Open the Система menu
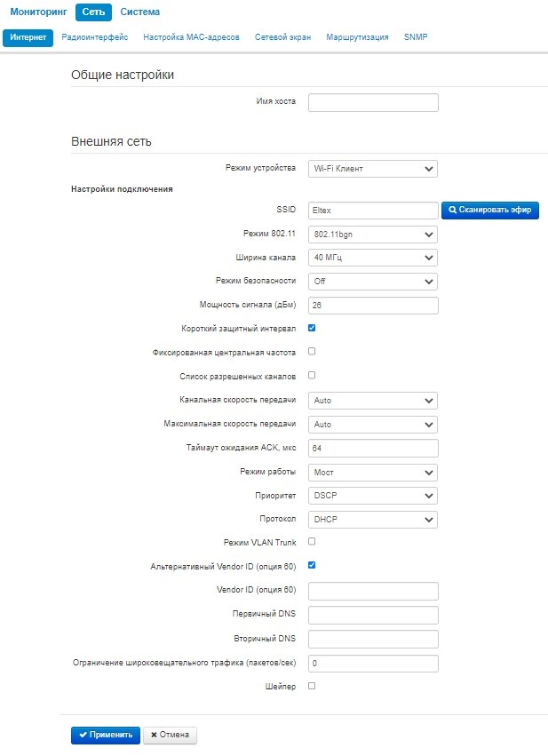 point(140,12)
